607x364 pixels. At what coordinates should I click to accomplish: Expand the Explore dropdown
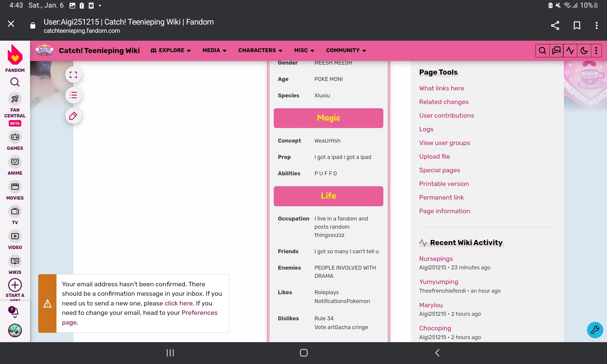pos(171,50)
